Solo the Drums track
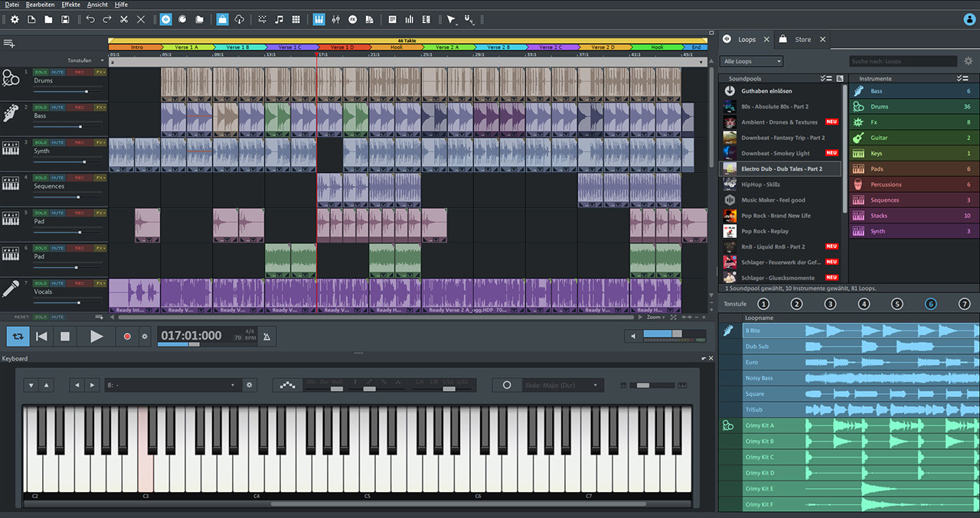This screenshot has width=980, height=518. pos(41,72)
